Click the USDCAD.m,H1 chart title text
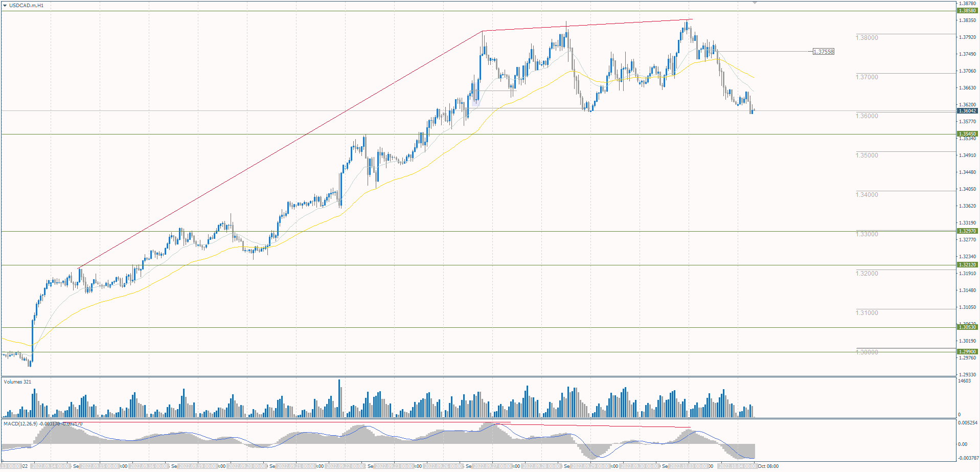980x472 pixels. [26, 5]
